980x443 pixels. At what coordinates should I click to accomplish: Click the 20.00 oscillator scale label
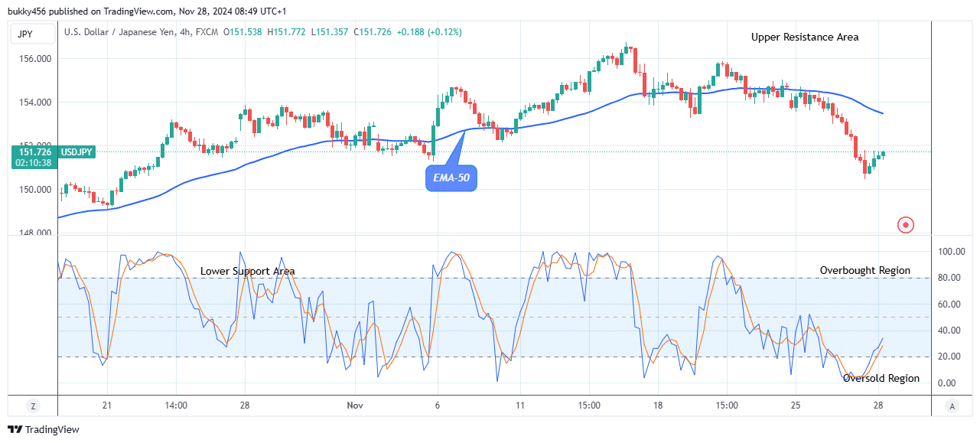(x=951, y=357)
